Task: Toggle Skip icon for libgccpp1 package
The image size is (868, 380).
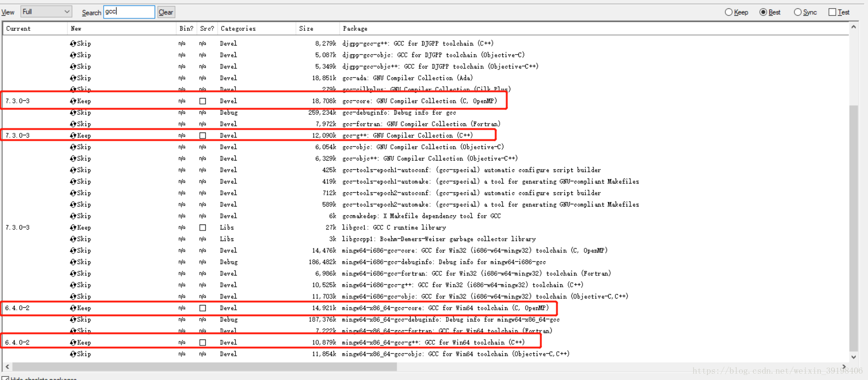Action: 73,239
